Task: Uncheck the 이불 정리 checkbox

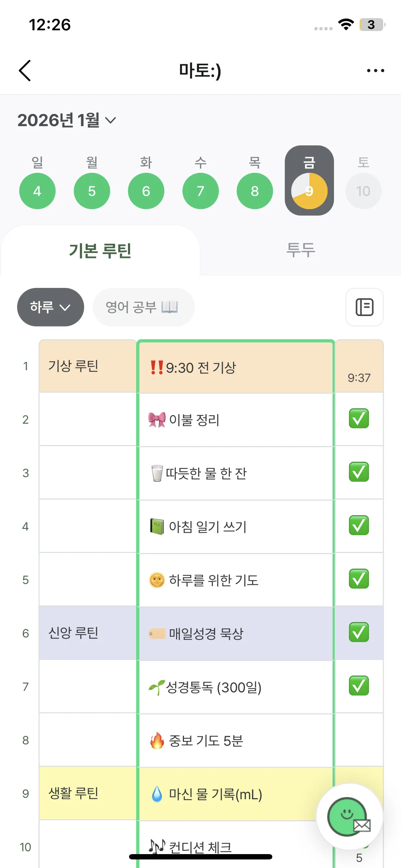Action: coord(359,419)
